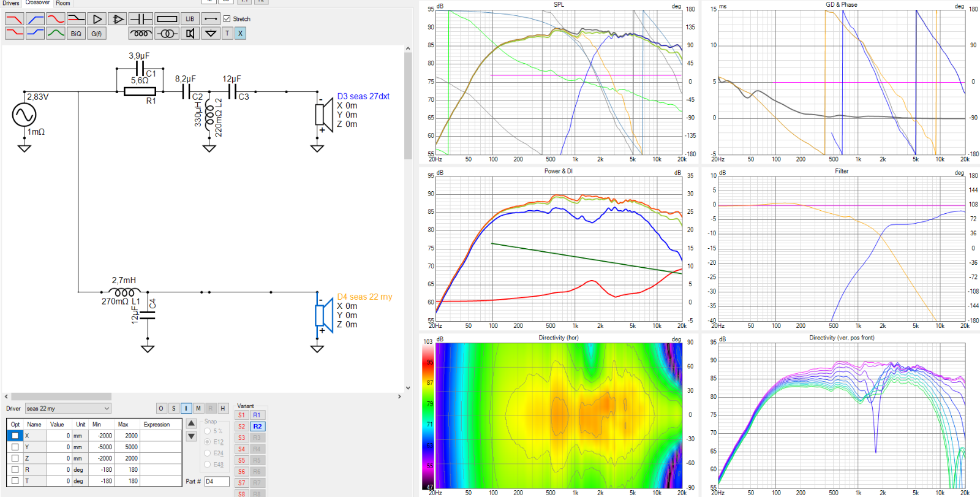Click the H mode button
980x497 pixels.
(223, 408)
